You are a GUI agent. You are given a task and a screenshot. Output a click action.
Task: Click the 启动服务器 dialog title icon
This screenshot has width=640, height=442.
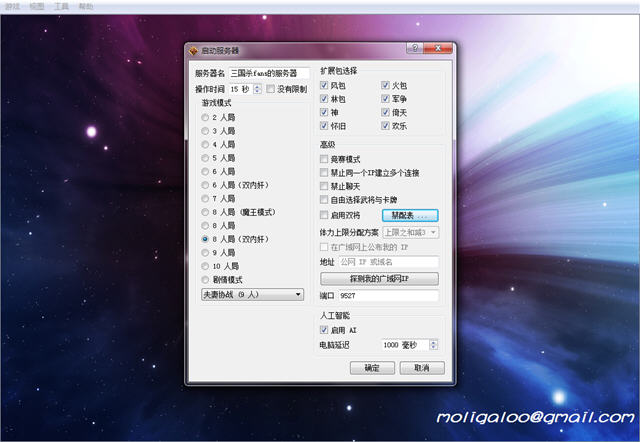click(x=193, y=51)
